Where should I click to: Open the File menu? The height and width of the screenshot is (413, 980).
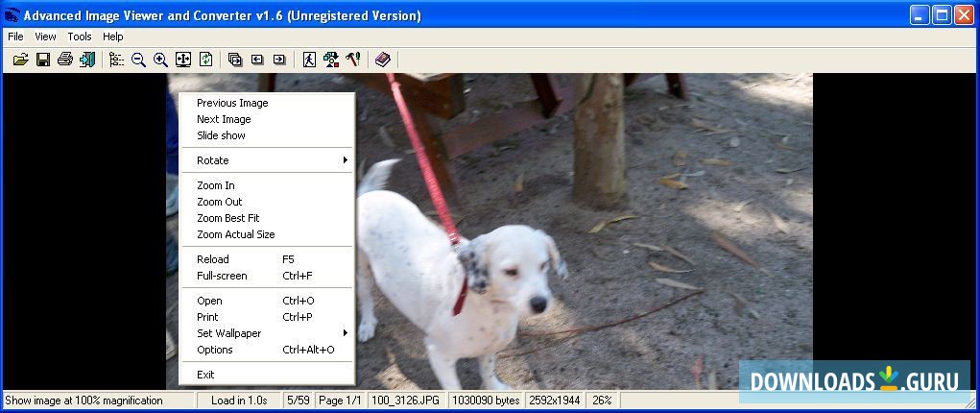(15, 36)
